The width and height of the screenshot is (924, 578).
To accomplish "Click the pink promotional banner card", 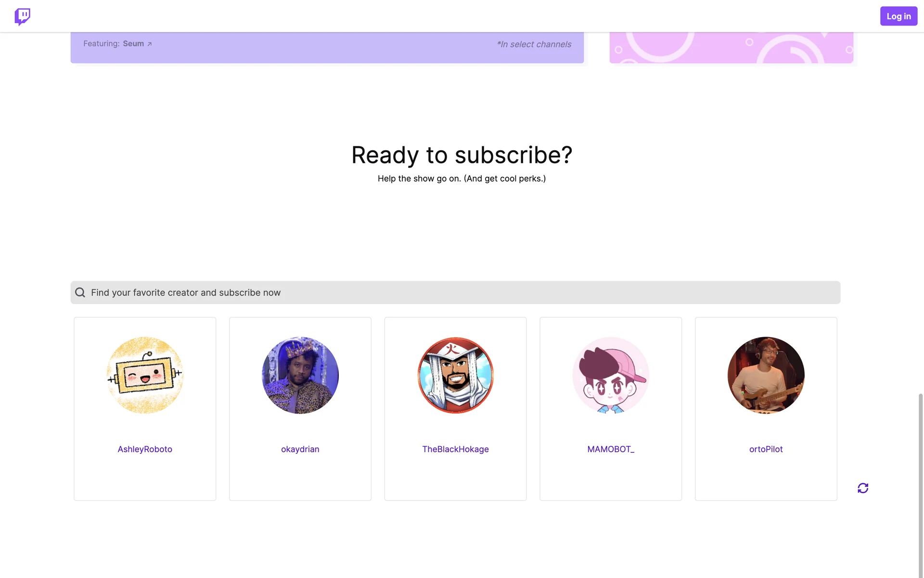I will pyautogui.click(x=731, y=48).
